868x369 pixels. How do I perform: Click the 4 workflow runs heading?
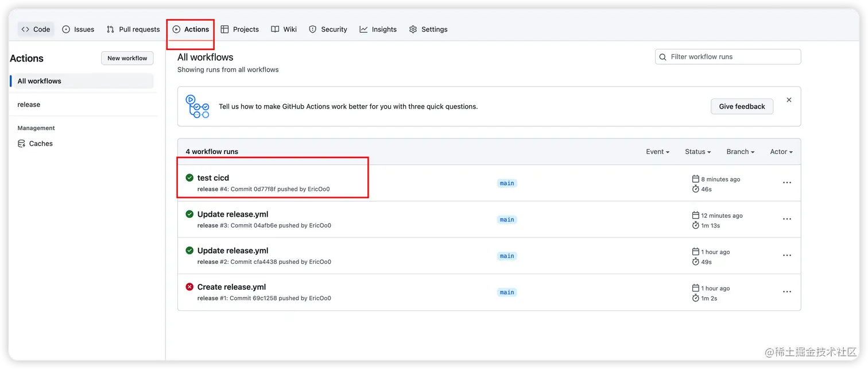212,152
